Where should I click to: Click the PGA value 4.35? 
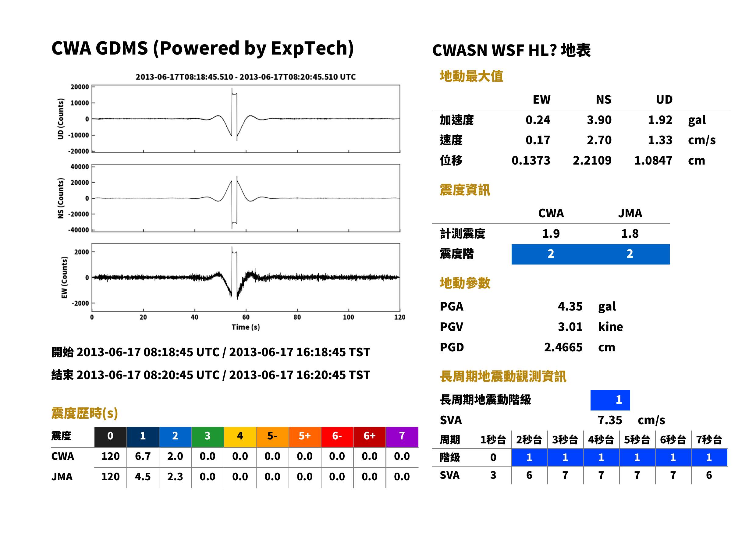point(570,306)
